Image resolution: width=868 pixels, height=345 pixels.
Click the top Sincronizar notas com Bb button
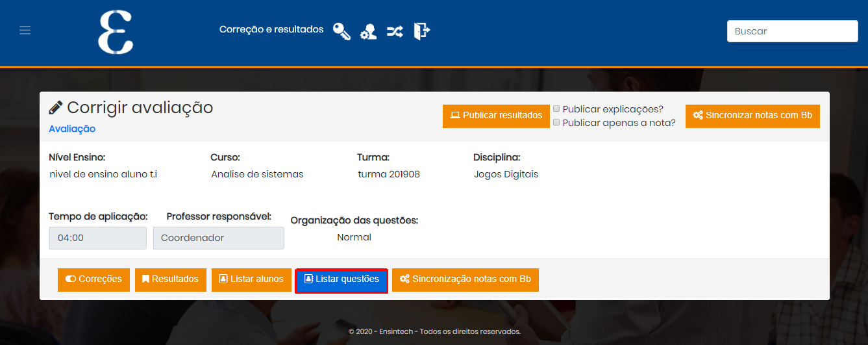[752, 116]
